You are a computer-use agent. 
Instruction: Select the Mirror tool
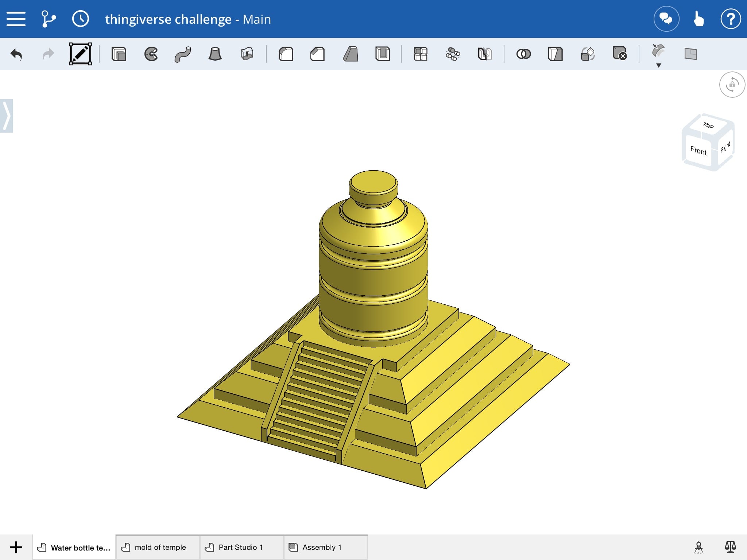(x=485, y=54)
